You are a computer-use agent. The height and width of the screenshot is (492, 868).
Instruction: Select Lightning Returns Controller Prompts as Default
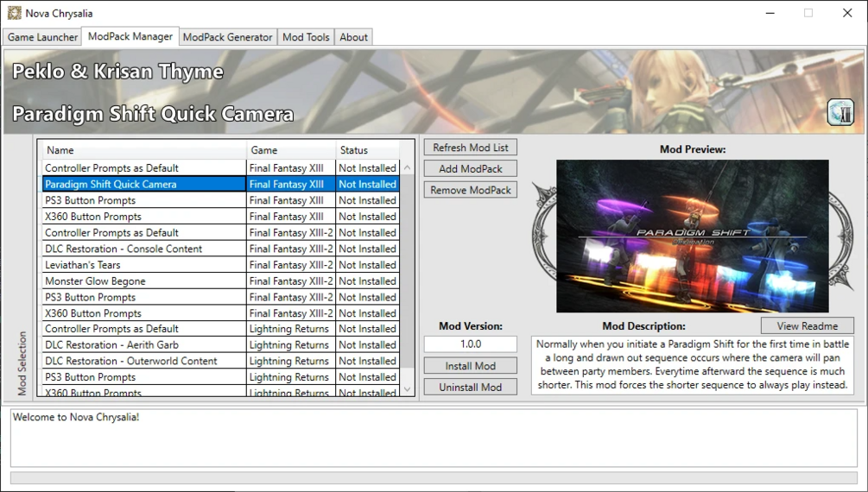tap(221, 328)
